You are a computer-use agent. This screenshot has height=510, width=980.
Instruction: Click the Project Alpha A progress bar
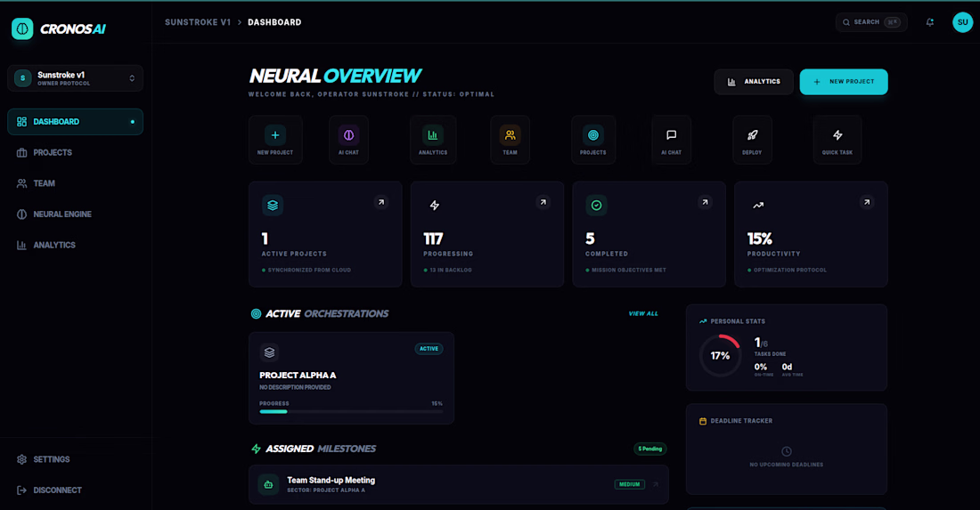click(351, 412)
